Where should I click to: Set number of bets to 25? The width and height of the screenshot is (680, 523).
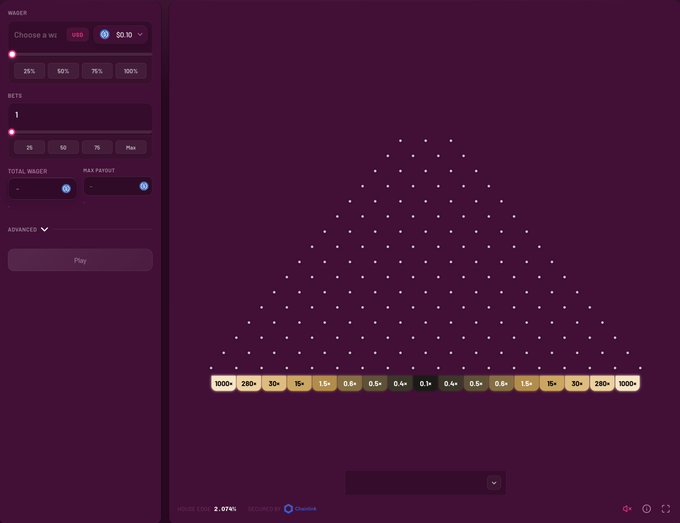tap(29, 147)
